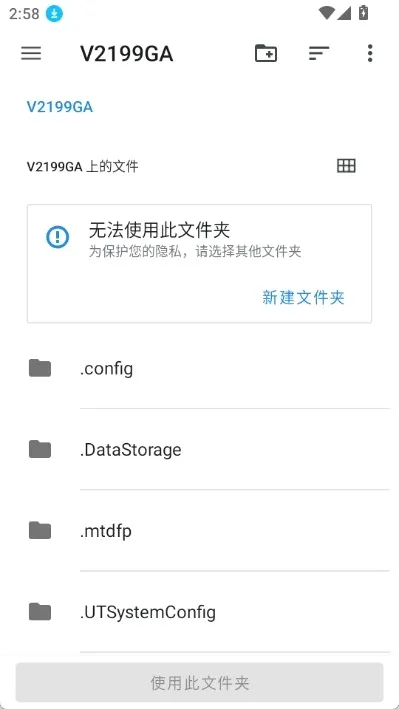This screenshot has height=709, width=399.
Task: Tap the 无法使用此文件夹 warning title
Action: pos(159,231)
